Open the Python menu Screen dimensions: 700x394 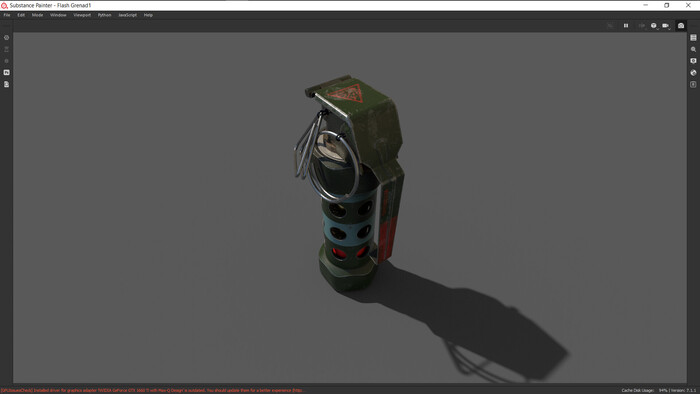(x=104, y=15)
